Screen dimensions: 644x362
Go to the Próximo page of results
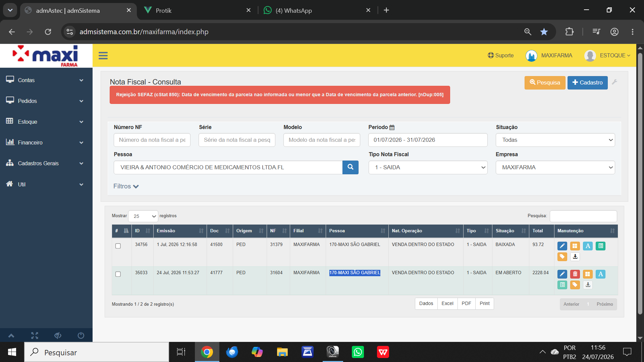(x=604, y=304)
